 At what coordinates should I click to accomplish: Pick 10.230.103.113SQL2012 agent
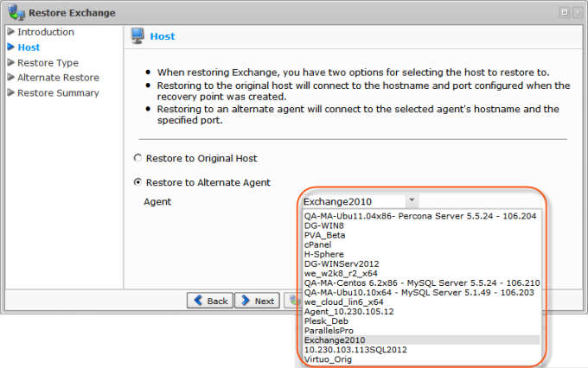click(x=421, y=350)
